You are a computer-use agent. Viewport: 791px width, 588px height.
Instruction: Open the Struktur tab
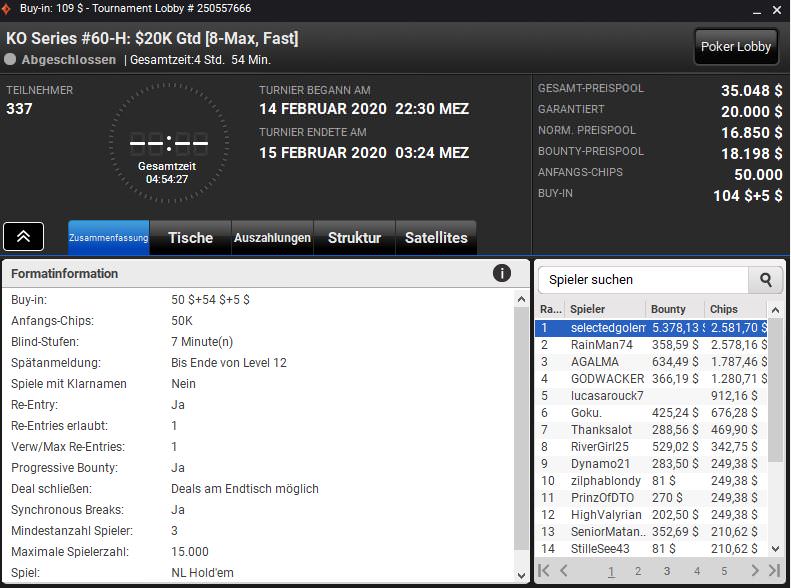click(x=354, y=238)
